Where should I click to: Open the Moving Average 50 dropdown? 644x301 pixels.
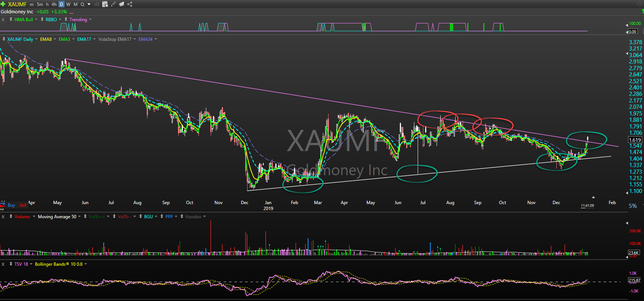(79, 216)
